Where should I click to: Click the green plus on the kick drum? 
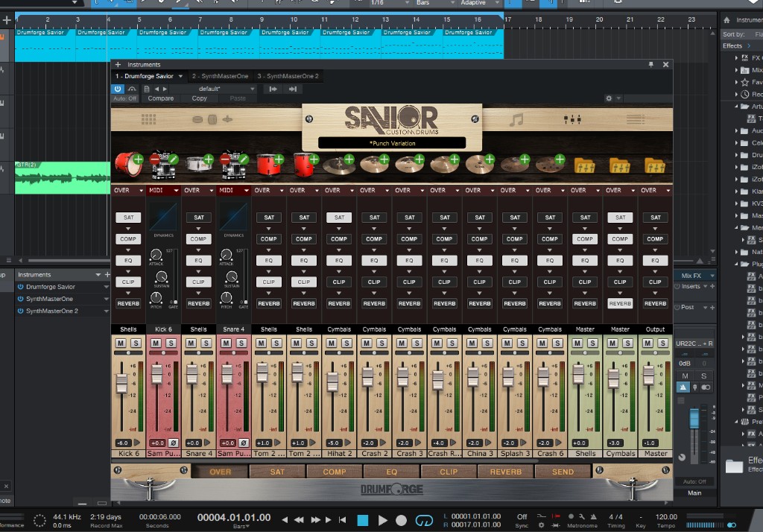pyautogui.click(x=138, y=159)
